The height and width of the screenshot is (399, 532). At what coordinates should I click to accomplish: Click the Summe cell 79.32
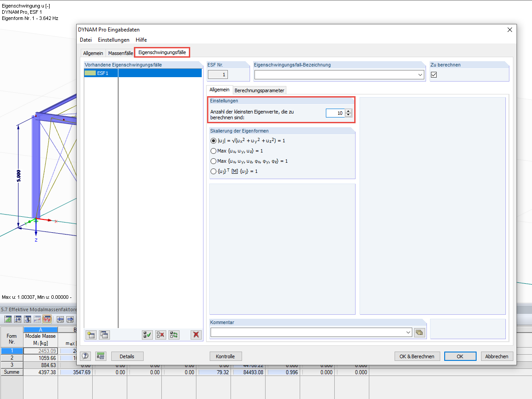tap(213, 372)
